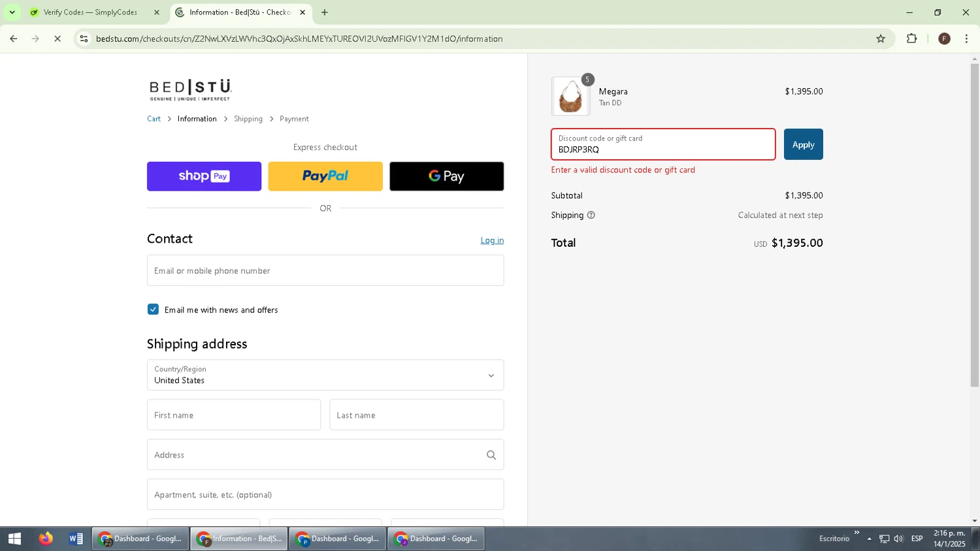Uncheck Email me with news and offers
Screen dimensions: 980x551
(x=153, y=309)
